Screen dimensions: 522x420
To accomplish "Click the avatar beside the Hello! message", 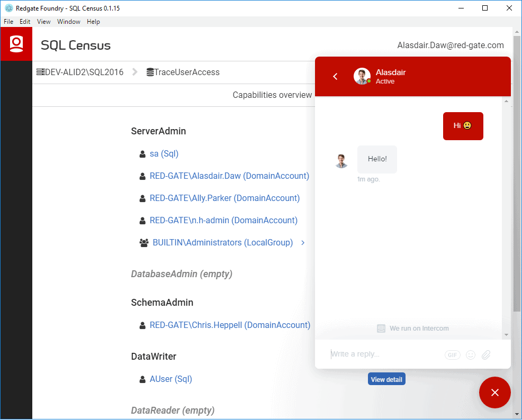I will click(x=341, y=161).
